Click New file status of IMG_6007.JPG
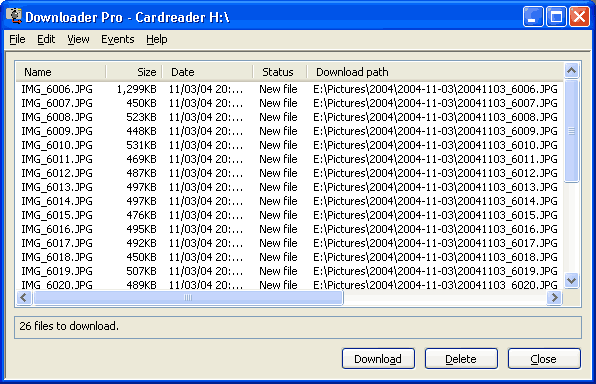Viewport: 596px width, 384px height. 278,103
